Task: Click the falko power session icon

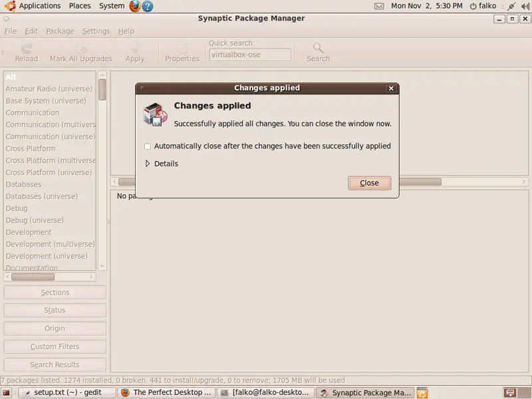Action: 473,6
